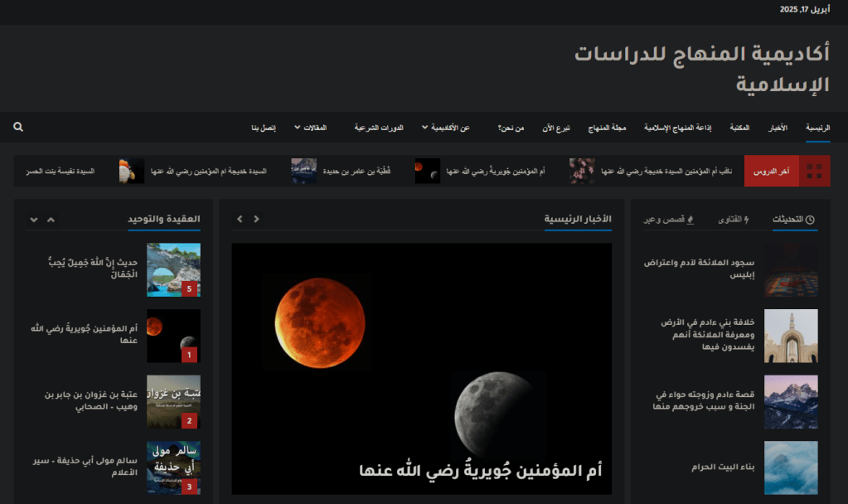Screen dimensions: 848x504
Task: Click down chevron in العقيدة والتوحيد panel
Action: [x=34, y=220]
